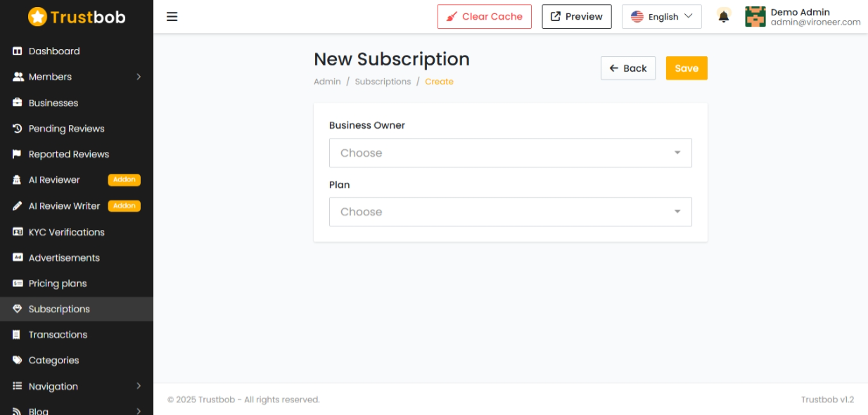Open the Business Owner dropdown
The image size is (868, 415).
point(510,153)
